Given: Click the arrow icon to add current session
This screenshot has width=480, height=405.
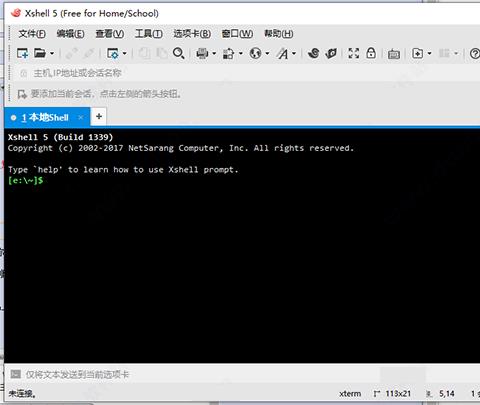Looking at the screenshot, I should click(x=22, y=94).
